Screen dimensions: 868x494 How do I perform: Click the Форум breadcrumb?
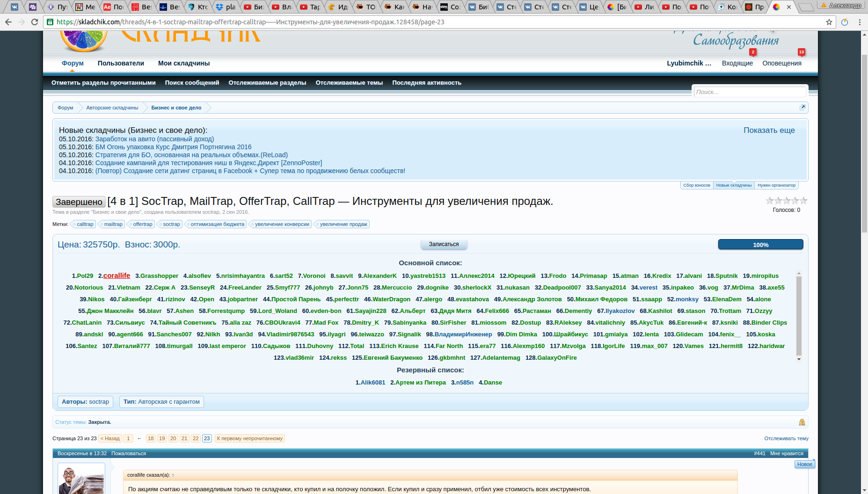66,108
